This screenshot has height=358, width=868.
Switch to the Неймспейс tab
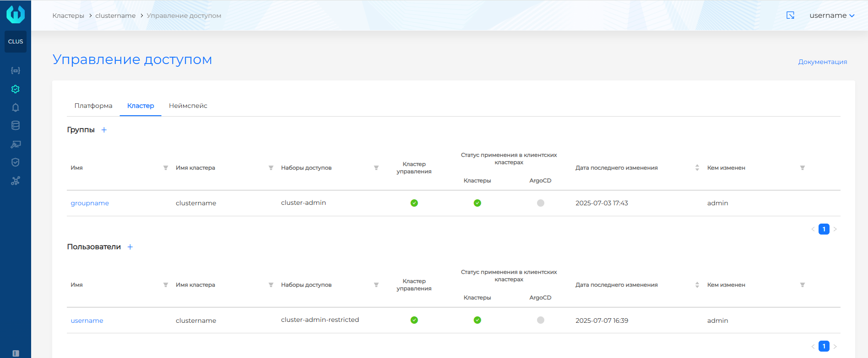coord(188,106)
